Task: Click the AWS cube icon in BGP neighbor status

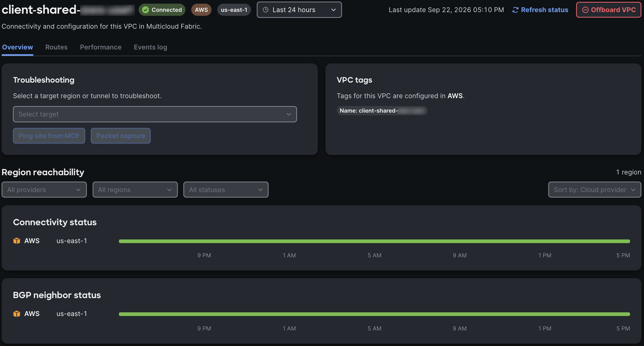Action: [x=17, y=314]
